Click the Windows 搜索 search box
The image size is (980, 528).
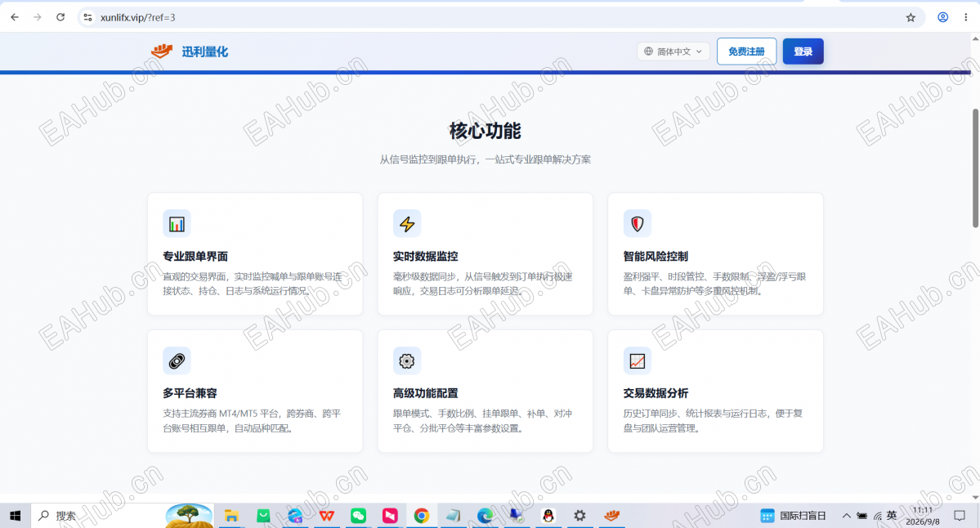97,516
